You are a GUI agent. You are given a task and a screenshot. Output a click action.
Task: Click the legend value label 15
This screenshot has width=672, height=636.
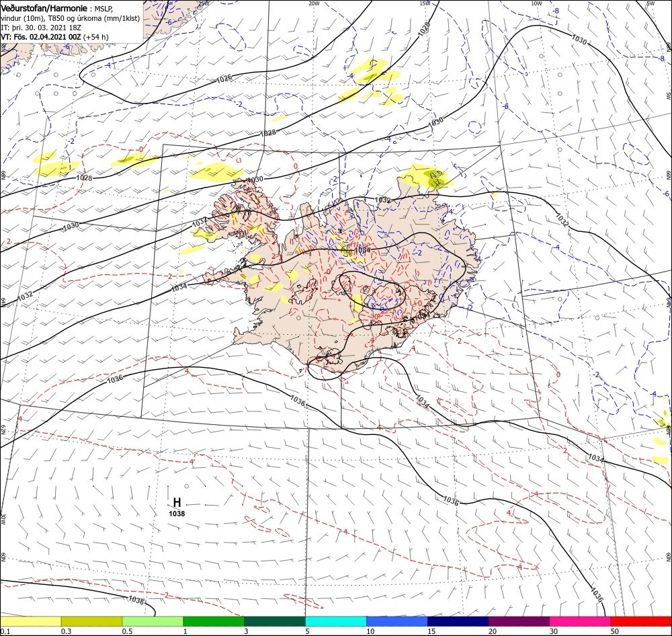pos(431,631)
